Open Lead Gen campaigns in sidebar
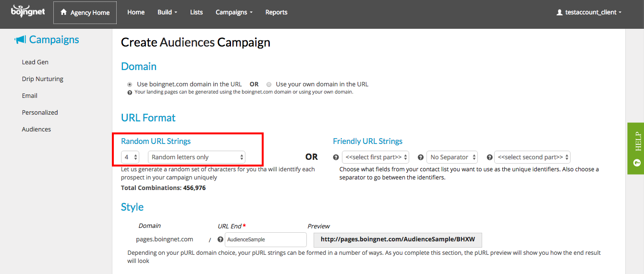The height and width of the screenshot is (274, 644). point(35,62)
